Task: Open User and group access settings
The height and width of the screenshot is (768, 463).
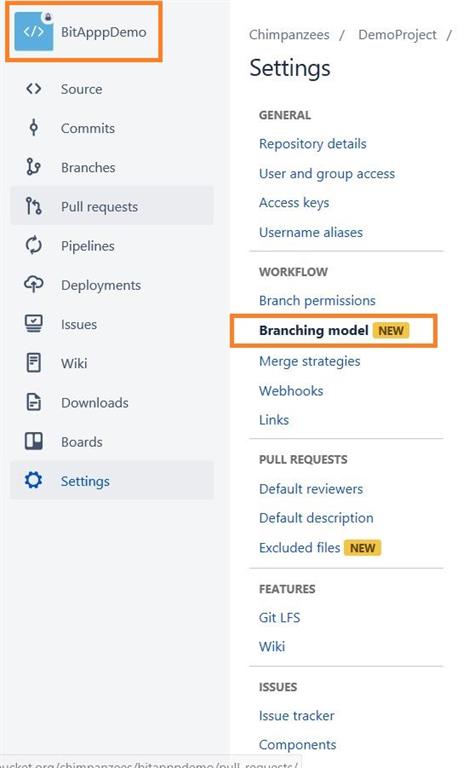Action: tap(327, 173)
